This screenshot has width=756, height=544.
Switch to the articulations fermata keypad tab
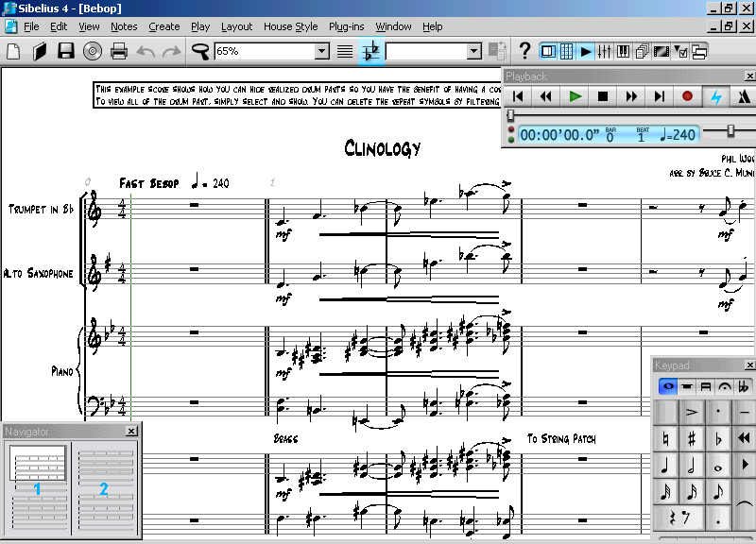(724, 386)
